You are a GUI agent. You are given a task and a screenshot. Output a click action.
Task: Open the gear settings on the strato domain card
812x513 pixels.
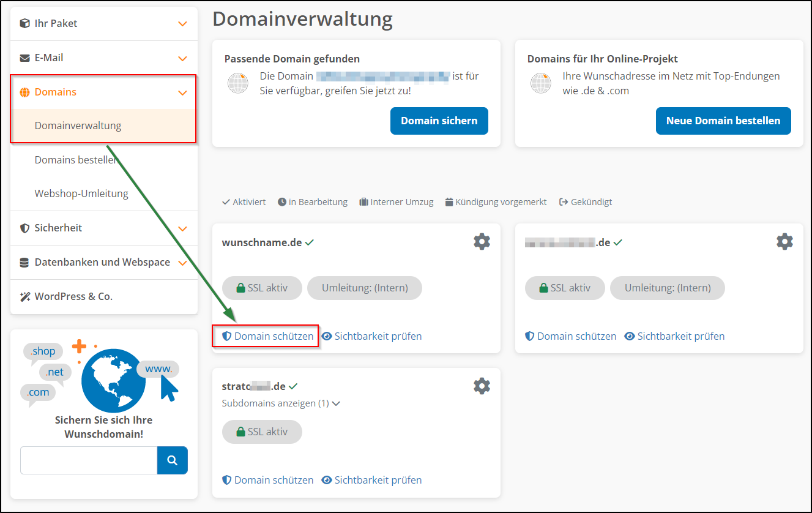(482, 386)
